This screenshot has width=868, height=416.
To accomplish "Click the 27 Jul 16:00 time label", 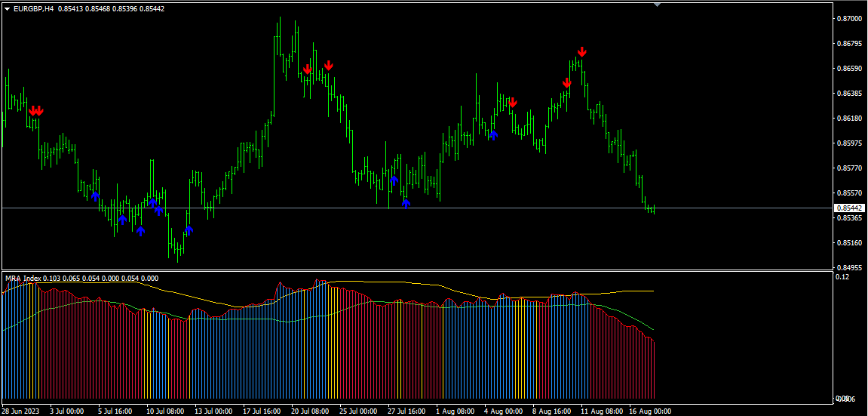I will coord(407,411).
